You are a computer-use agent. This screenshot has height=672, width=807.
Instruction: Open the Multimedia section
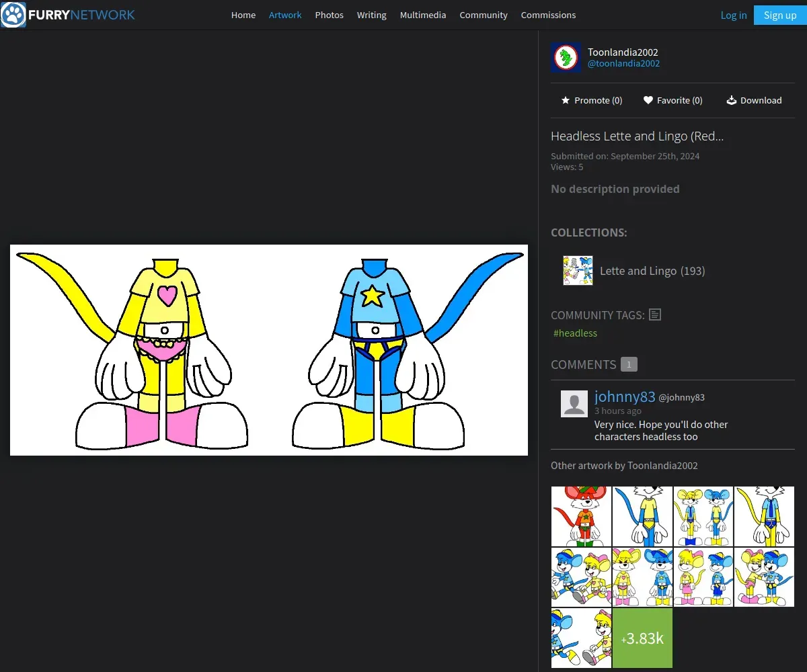point(423,15)
